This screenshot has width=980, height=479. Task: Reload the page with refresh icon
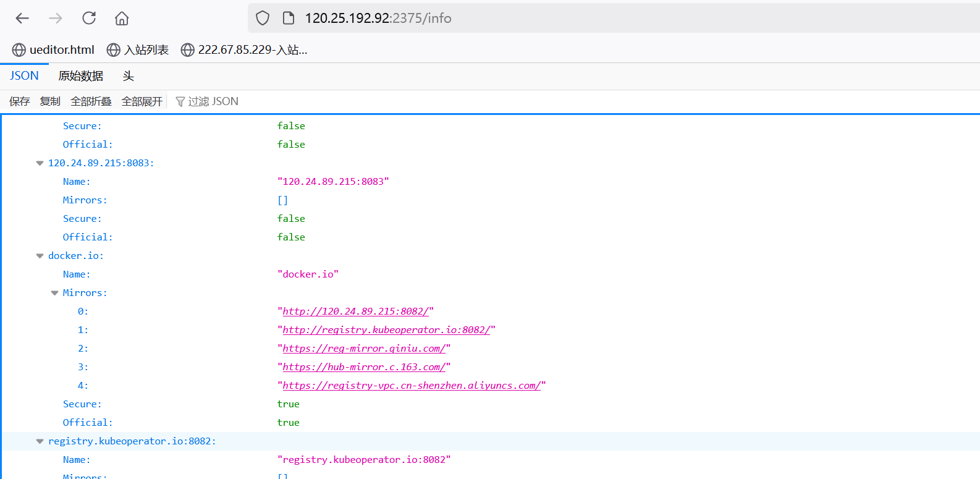(x=89, y=19)
